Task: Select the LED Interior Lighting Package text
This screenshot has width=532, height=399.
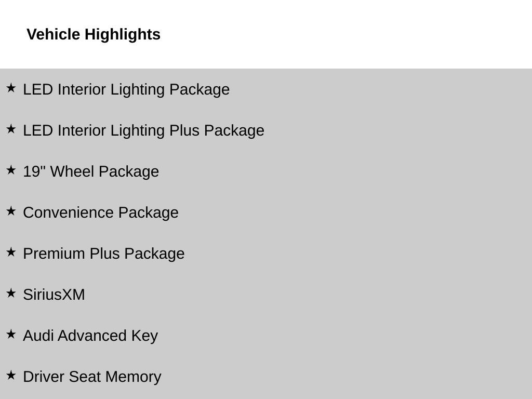Action: pos(126,89)
